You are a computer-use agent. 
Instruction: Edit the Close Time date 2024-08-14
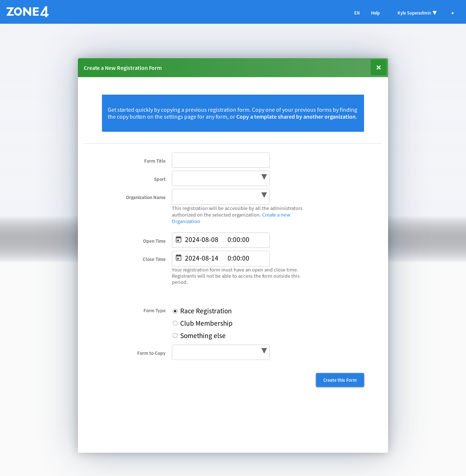pos(202,258)
